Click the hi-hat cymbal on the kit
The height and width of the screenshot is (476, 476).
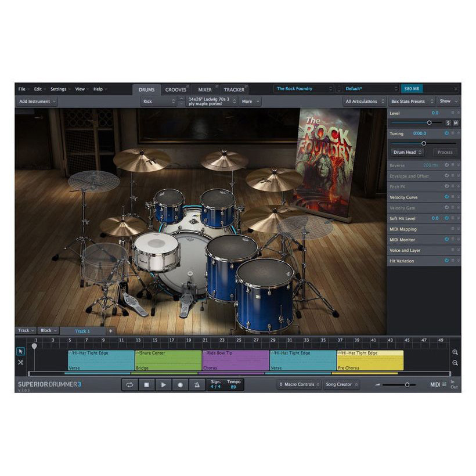tap(123, 226)
